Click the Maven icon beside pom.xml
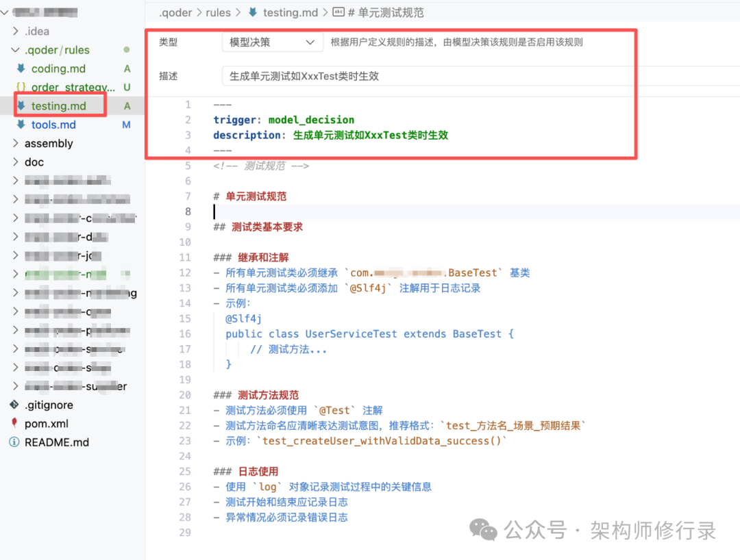Viewport: 740px width, 560px height. click(14, 423)
